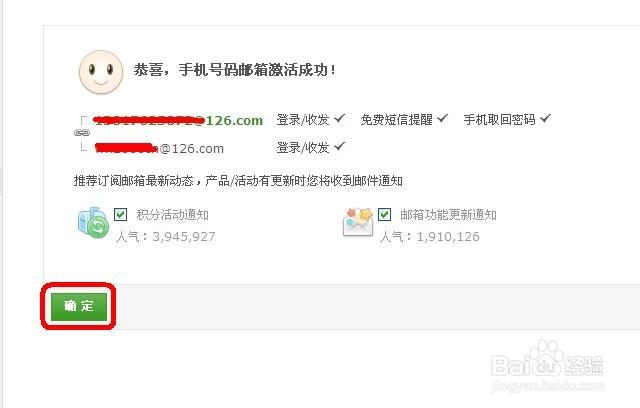The width and height of the screenshot is (640, 408).
Task: Uncheck the 积分活动通知 checkbox
Action: [120, 214]
